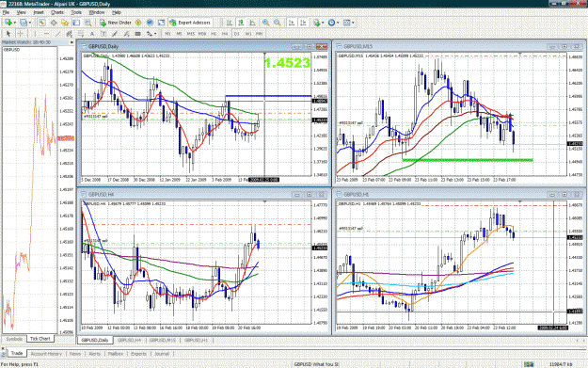Image resolution: width=588 pixels, height=368 pixels.
Task: Toggle the Terminal panel icon
Action: click(x=76, y=23)
